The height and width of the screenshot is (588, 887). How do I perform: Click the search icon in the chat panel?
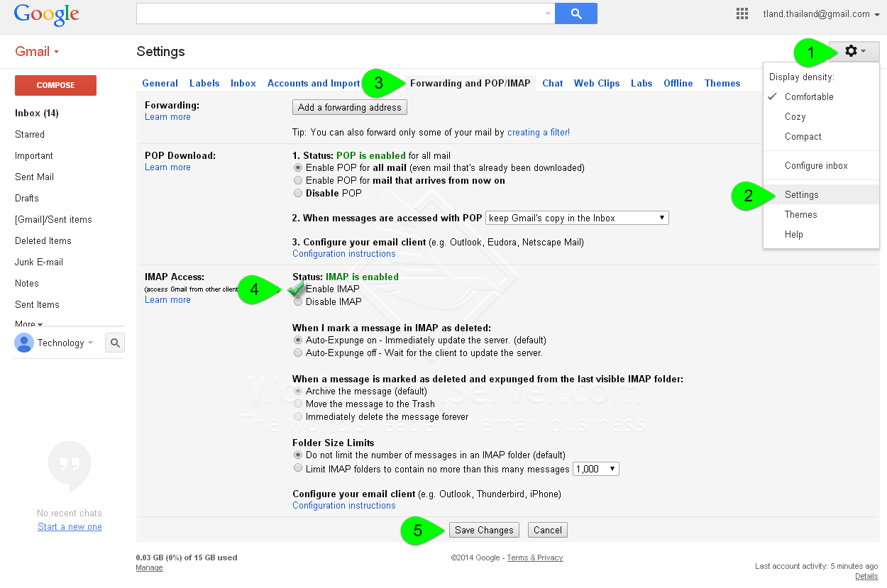[114, 343]
